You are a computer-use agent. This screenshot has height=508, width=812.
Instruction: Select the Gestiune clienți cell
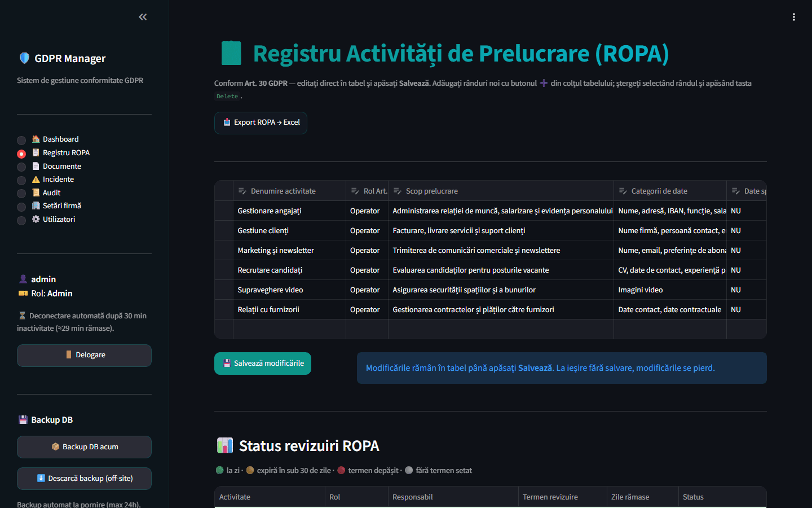tap(289, 230)
